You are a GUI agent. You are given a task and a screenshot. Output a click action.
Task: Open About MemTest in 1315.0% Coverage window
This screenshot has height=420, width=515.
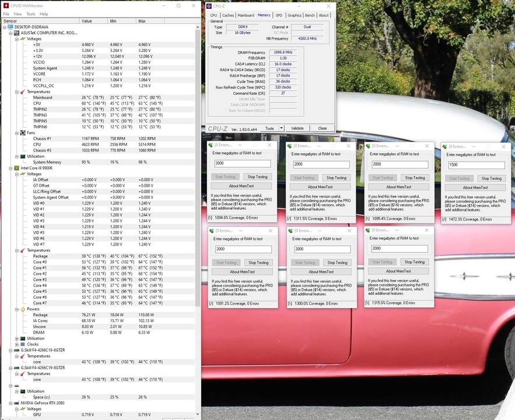coord(398,271)
